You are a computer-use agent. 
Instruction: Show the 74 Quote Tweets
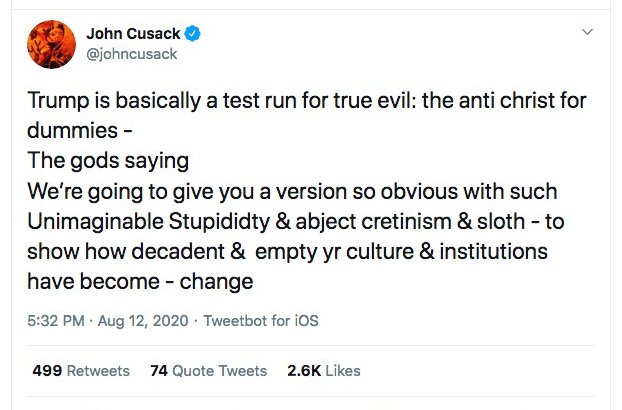point(208,371)
